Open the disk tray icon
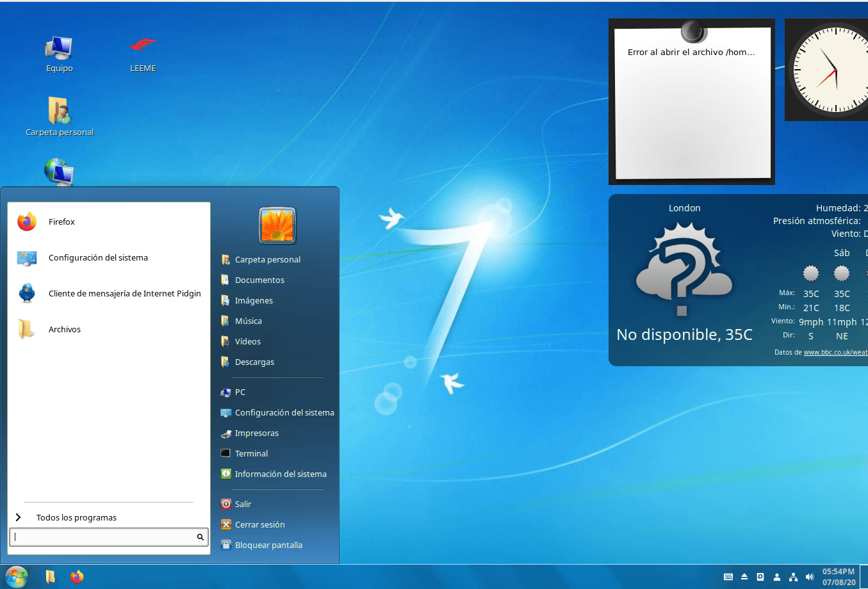This screenshot has width=868, height=589. (760, 577)
